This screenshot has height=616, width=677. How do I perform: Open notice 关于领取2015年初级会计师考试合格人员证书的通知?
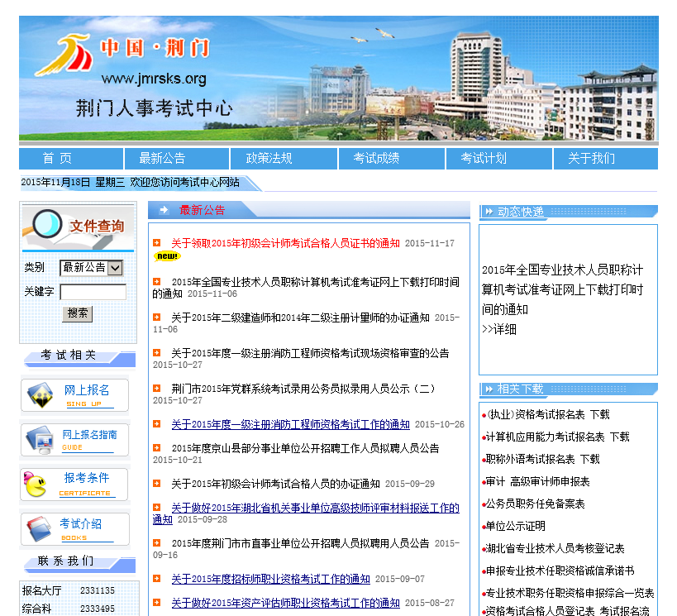pos(285,243)
